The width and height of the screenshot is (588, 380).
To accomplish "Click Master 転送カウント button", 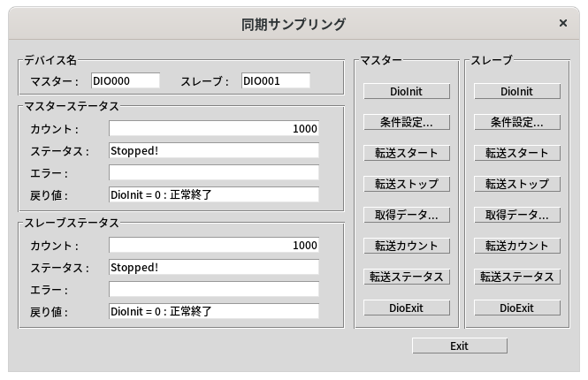I will click(x=406, y=246).
